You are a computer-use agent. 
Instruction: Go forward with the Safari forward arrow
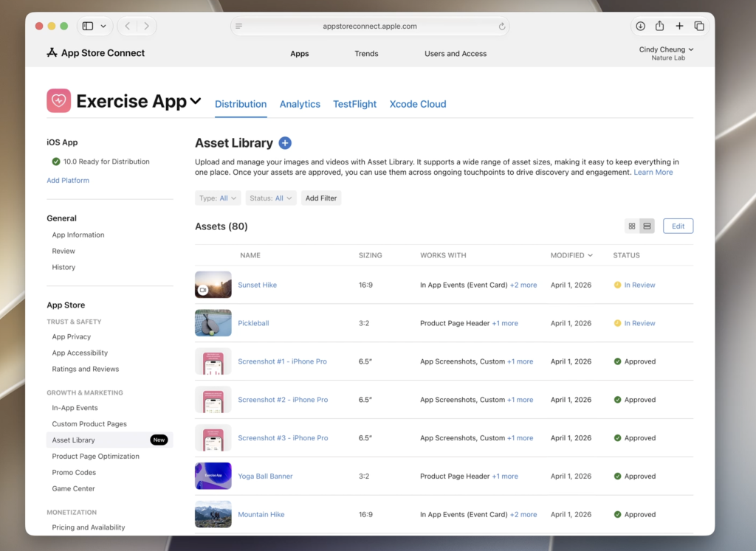147,26
